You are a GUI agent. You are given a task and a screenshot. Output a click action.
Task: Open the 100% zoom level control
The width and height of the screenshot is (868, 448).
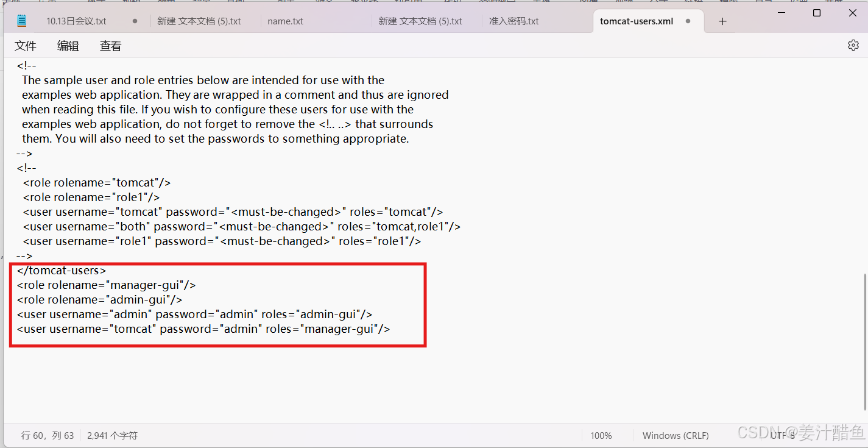[601, 436]
